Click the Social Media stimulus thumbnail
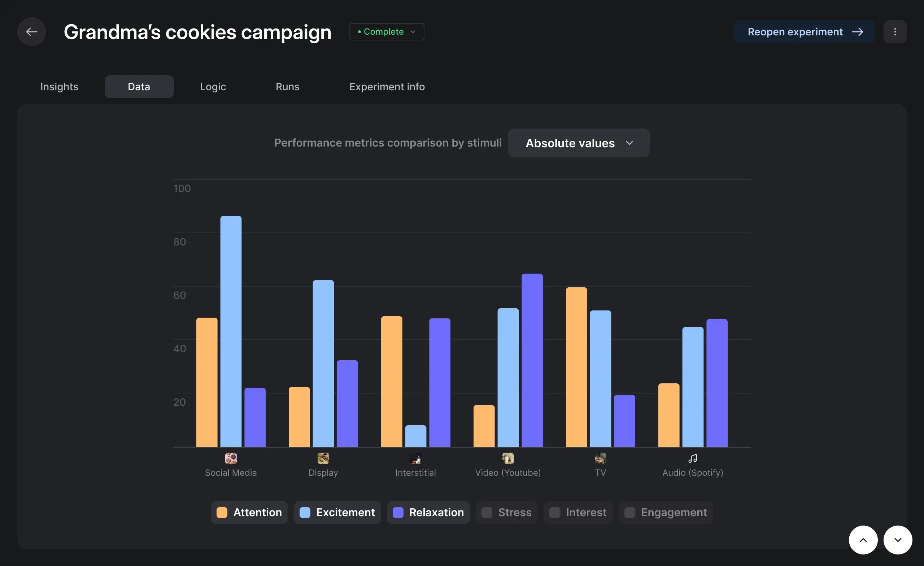The image size is (924, 566). 231,458
